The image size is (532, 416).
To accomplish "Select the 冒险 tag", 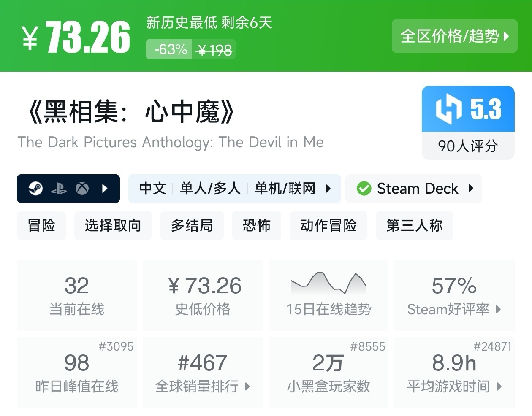I will [x=41, y=226].
